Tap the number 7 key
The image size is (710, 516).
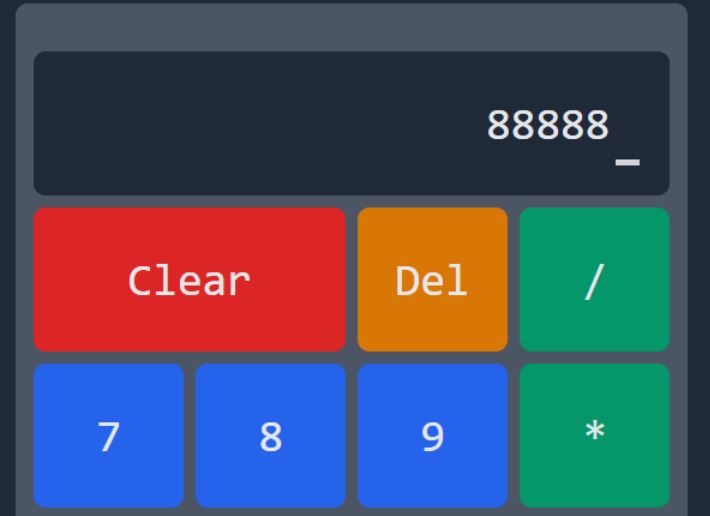point(109,435)
